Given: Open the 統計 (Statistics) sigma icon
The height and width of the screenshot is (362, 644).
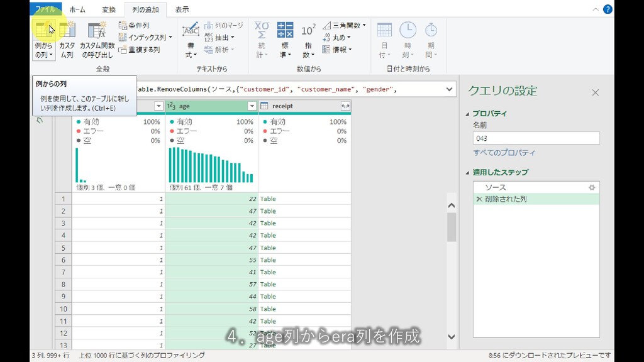Looking at the screenshot, I should coord(262,30).
